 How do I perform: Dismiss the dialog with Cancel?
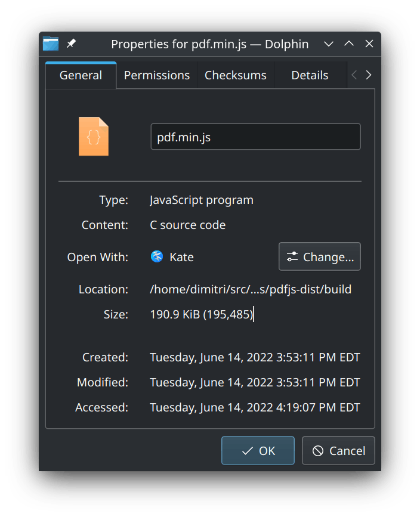(338, 451)
